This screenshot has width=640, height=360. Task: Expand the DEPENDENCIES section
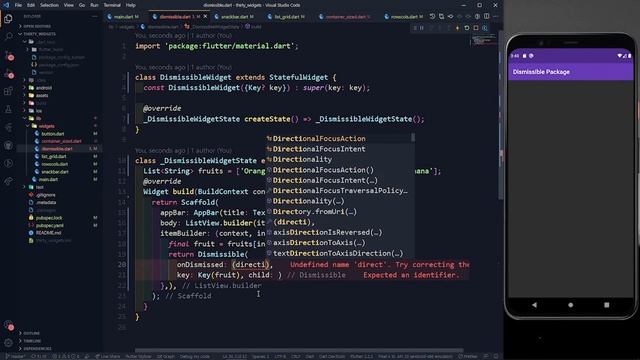pos(37,349)
